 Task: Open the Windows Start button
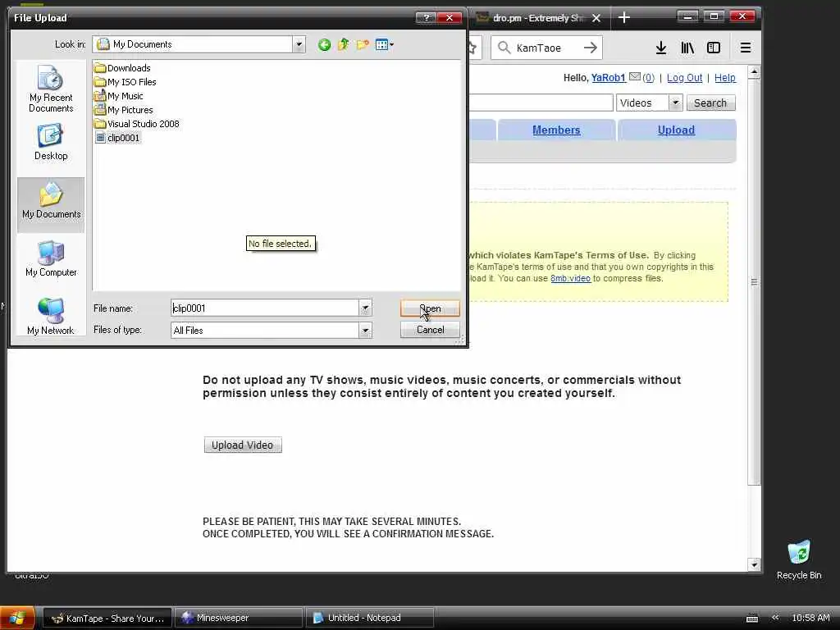click(17, 618)
